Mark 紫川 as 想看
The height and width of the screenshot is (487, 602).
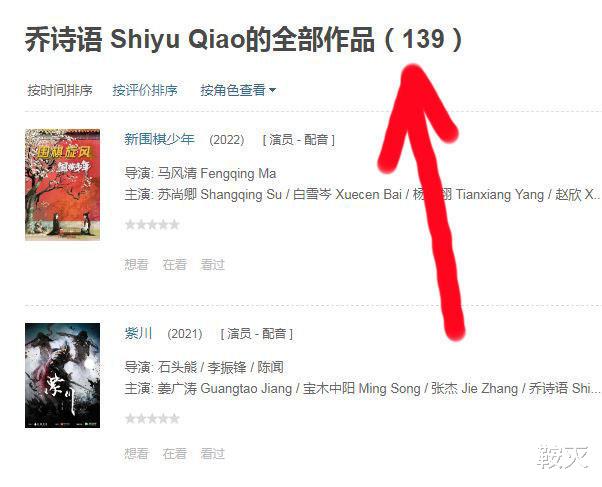coord(136,454)
